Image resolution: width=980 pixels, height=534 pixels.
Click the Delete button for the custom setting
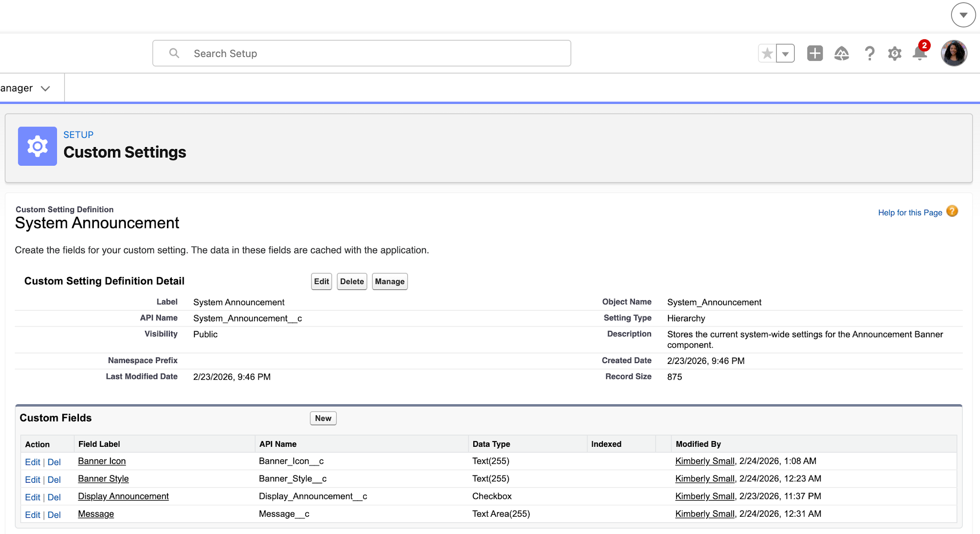[x=351, y=282]
